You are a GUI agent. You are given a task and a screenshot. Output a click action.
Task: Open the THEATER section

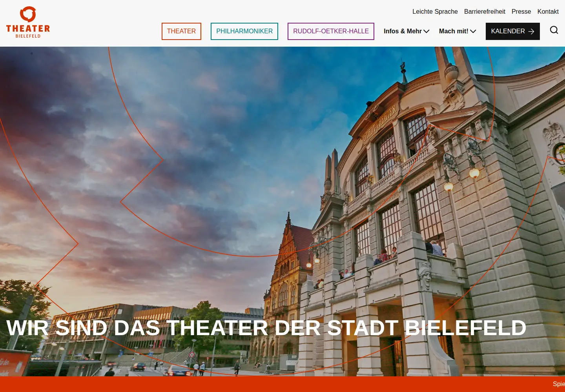(x=181, y=31)
